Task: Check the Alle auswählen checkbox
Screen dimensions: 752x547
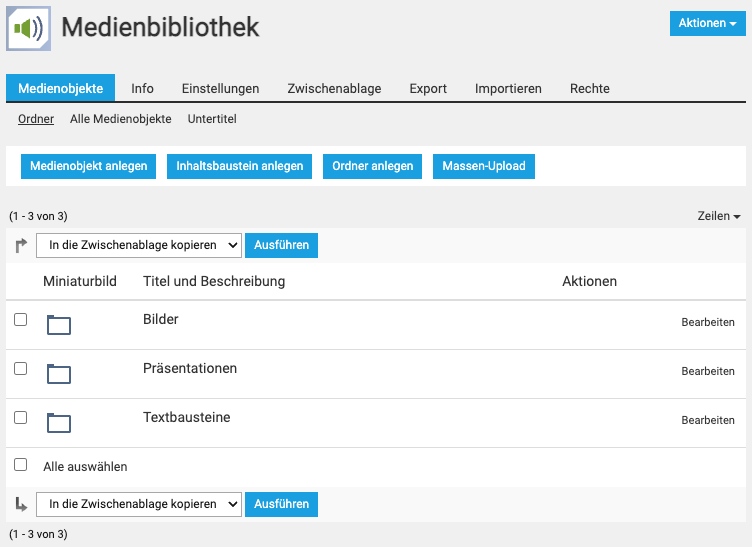Action: [x=20, y=465]
